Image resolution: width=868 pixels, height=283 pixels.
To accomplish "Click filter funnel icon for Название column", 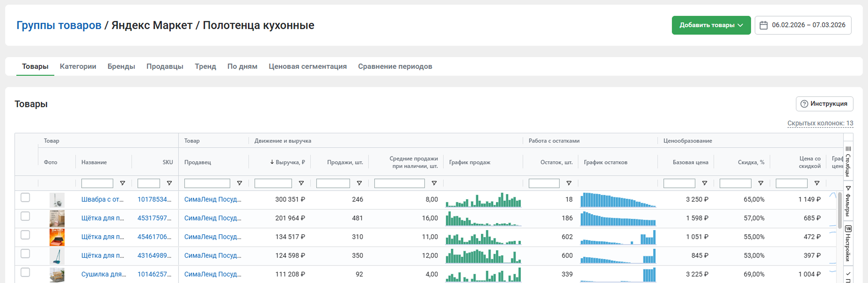I will tap(123, 183).
